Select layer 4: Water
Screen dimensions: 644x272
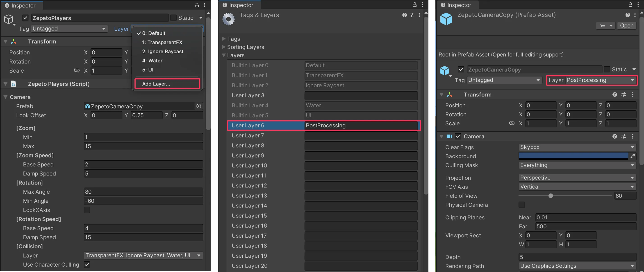(167, 61)
